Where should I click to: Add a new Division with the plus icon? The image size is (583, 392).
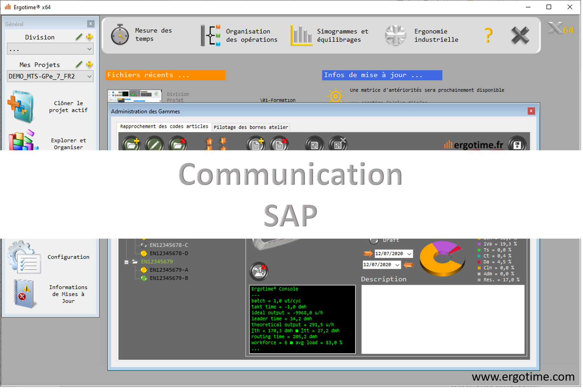(90, 37)
